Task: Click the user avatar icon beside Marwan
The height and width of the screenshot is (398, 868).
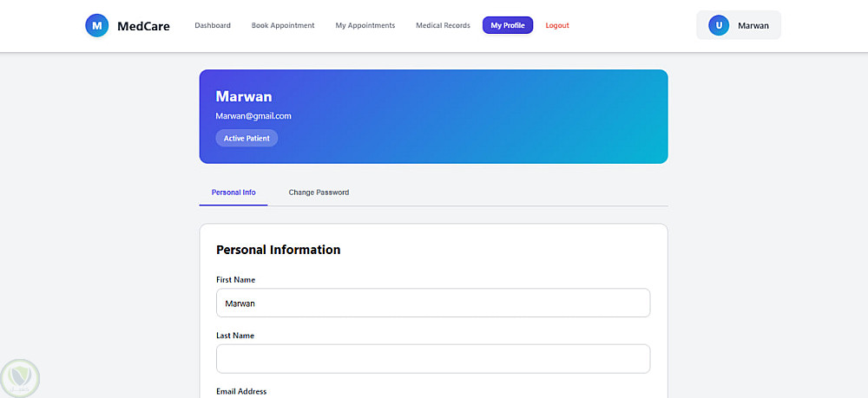Action: 719,25
